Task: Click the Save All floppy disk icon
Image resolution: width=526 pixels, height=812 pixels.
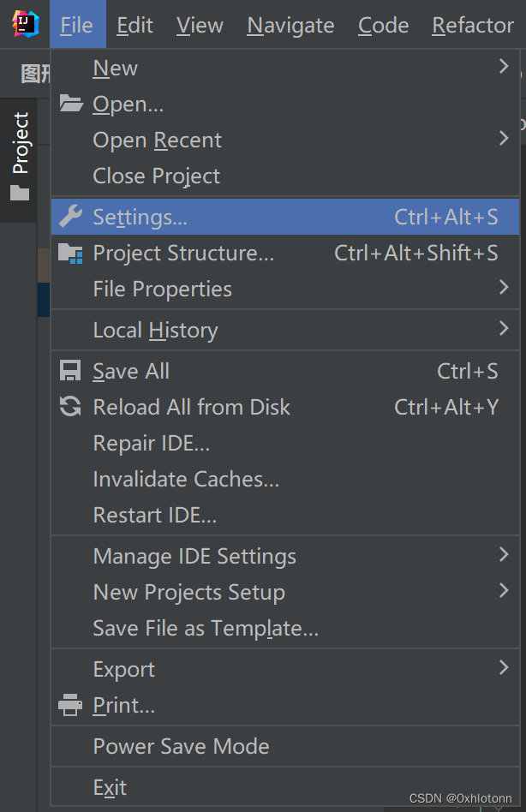Action: tap(70, 371)
